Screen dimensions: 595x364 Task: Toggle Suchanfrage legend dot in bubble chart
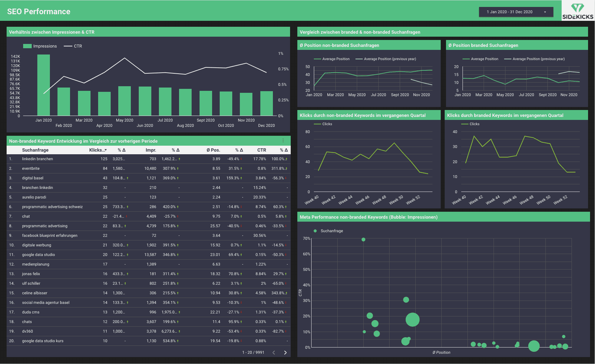pos(315,231)
